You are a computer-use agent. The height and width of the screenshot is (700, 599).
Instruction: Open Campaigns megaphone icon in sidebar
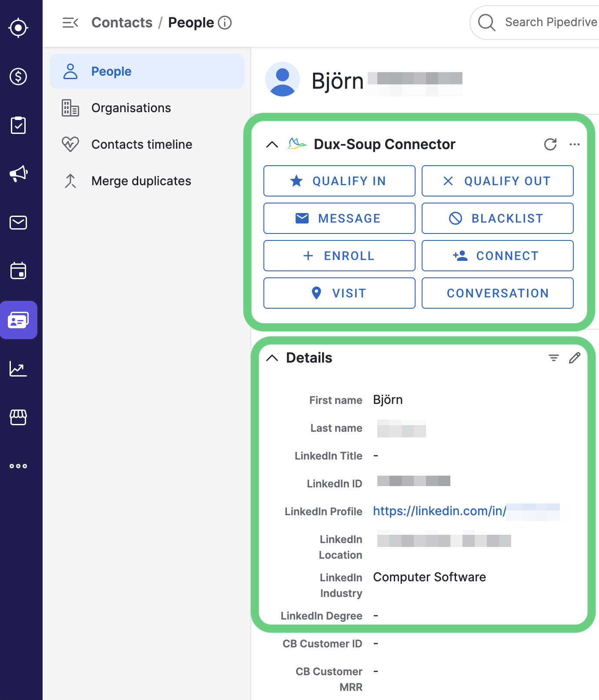point(18,174)
